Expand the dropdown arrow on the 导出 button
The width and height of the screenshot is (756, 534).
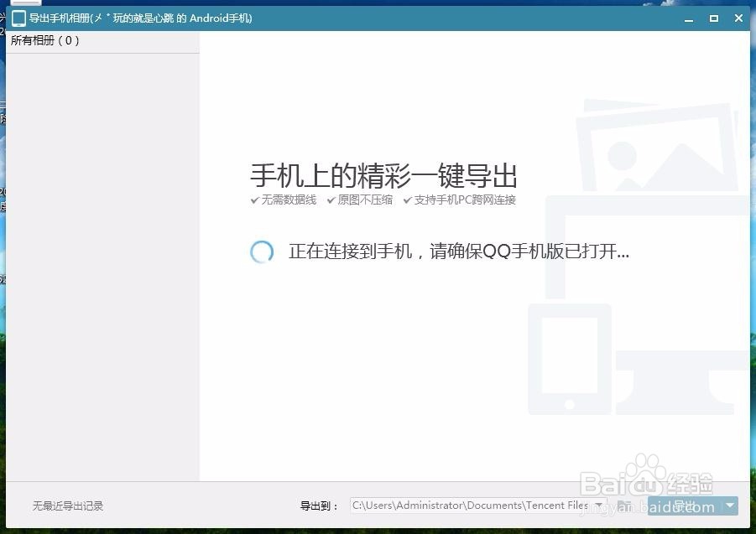pyautogui.click(x=731, y=505)
